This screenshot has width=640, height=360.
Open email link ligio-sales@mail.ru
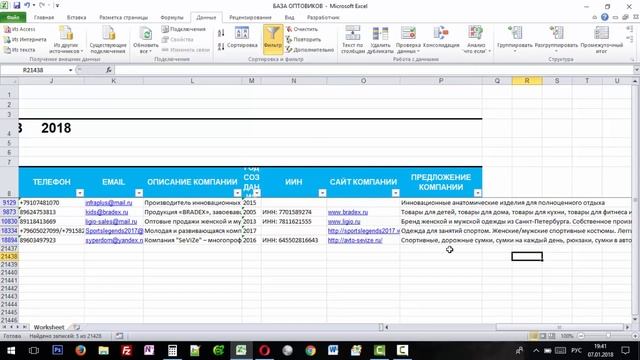click(x=111, y=221)
